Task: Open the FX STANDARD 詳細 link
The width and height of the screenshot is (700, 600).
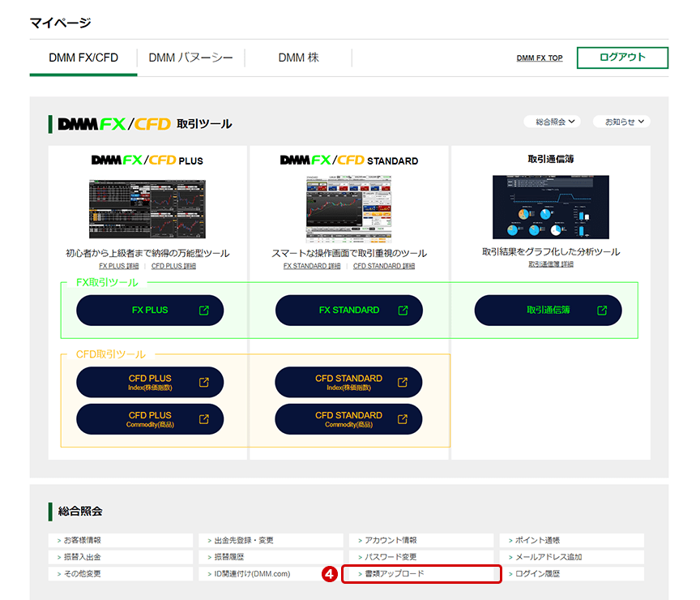Action: [312, 266]
